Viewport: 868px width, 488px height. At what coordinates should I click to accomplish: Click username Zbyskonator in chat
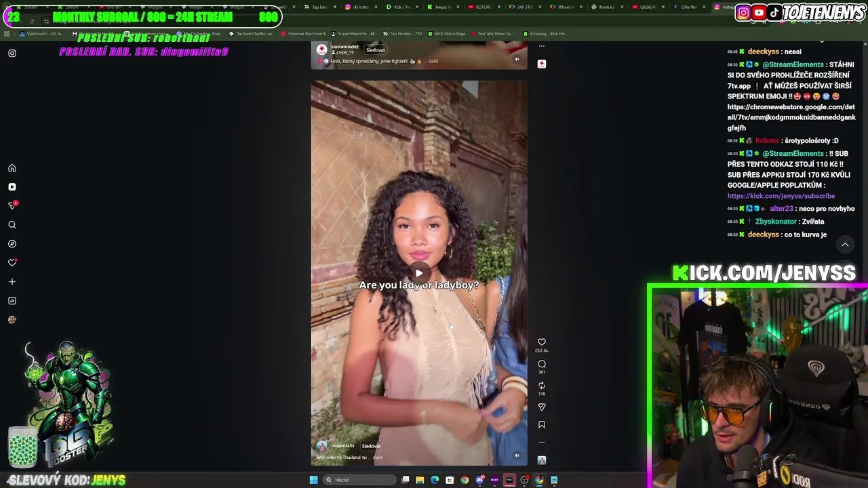776,222
